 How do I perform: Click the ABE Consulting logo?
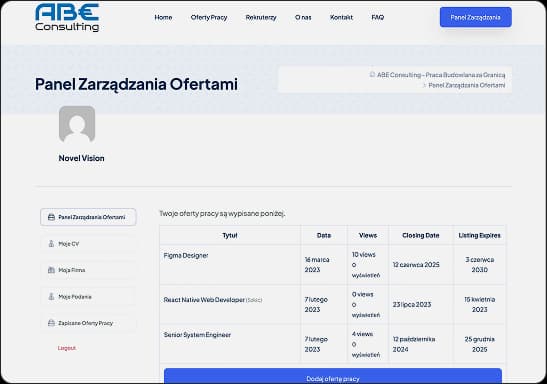pyautogui.click(x=67, y=18)
